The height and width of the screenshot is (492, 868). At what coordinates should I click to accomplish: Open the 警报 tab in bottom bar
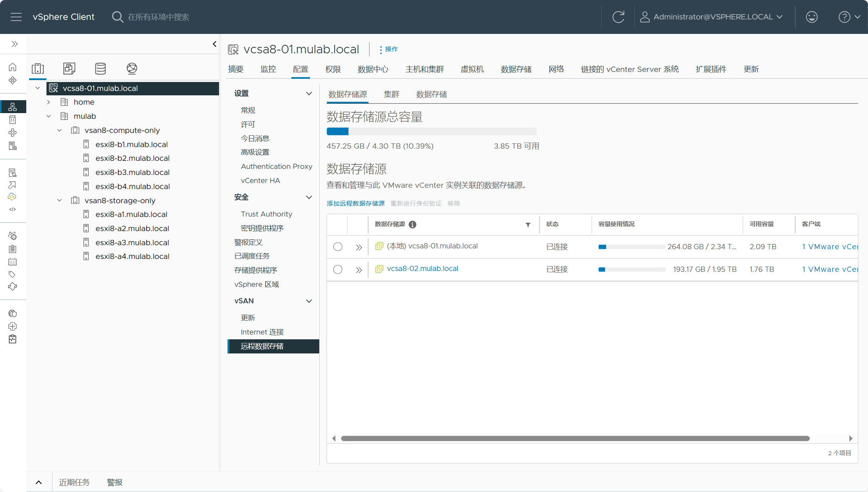(114, 482)
